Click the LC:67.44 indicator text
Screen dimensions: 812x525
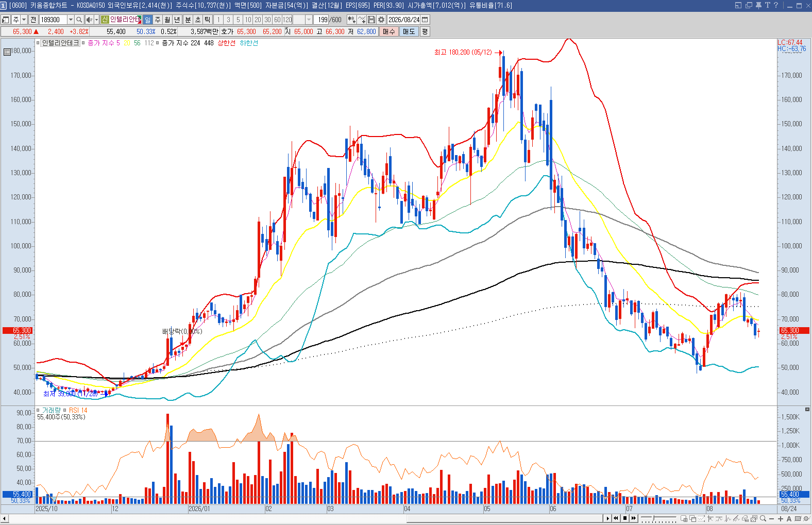[x=790, y=42]
